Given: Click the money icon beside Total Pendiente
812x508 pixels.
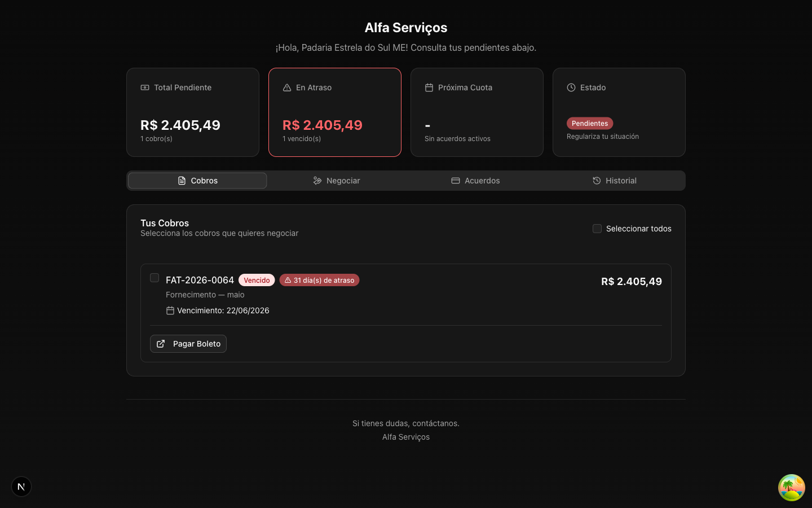Looking at the screenshot, I should coord(145,87).
